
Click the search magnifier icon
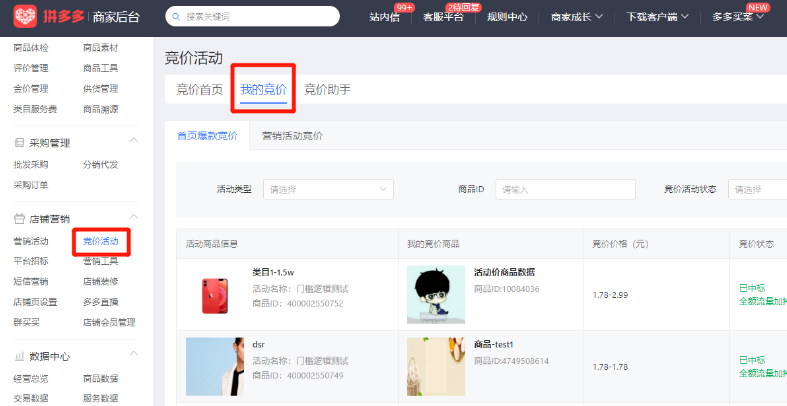pos(177,17)
